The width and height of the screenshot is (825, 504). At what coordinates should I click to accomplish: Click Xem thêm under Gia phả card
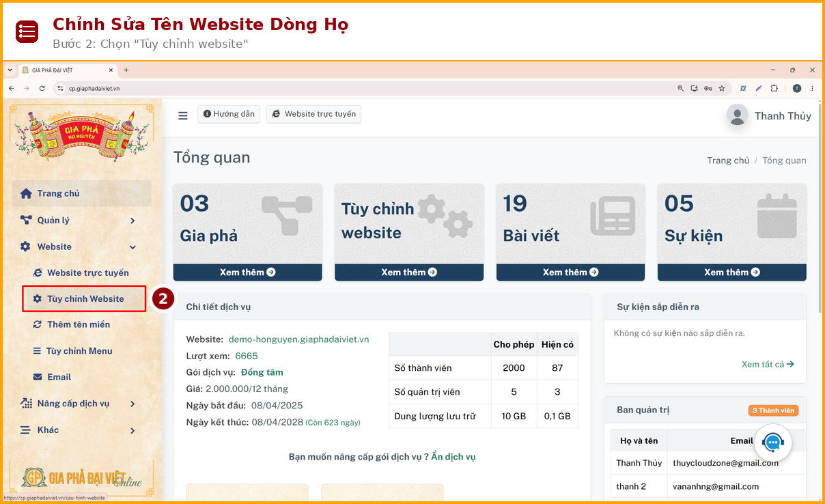pyautogui.click(x=247, y=272)
